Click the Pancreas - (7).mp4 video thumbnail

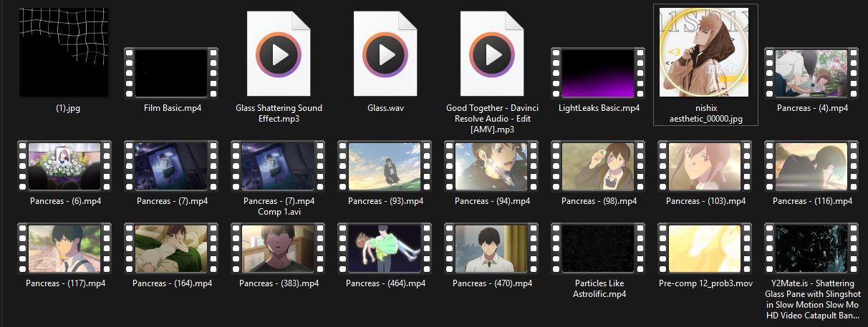[172, 166]
